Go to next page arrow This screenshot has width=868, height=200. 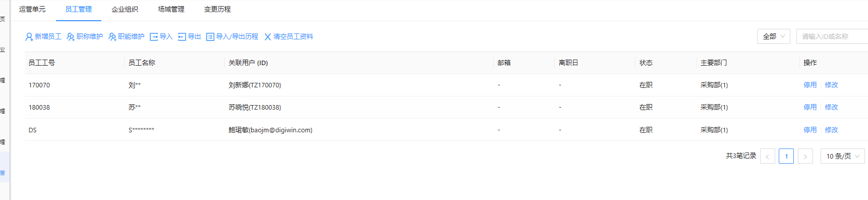[805, 156]
